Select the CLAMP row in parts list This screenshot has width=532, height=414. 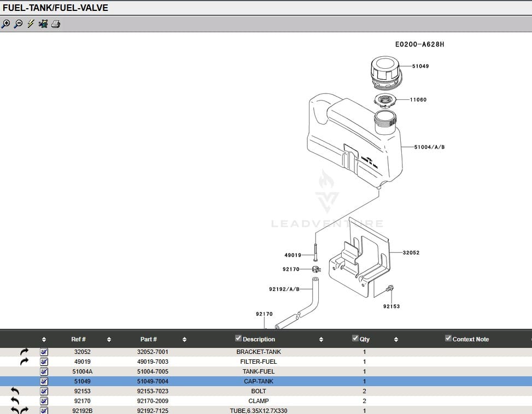(x=259, y=401)
